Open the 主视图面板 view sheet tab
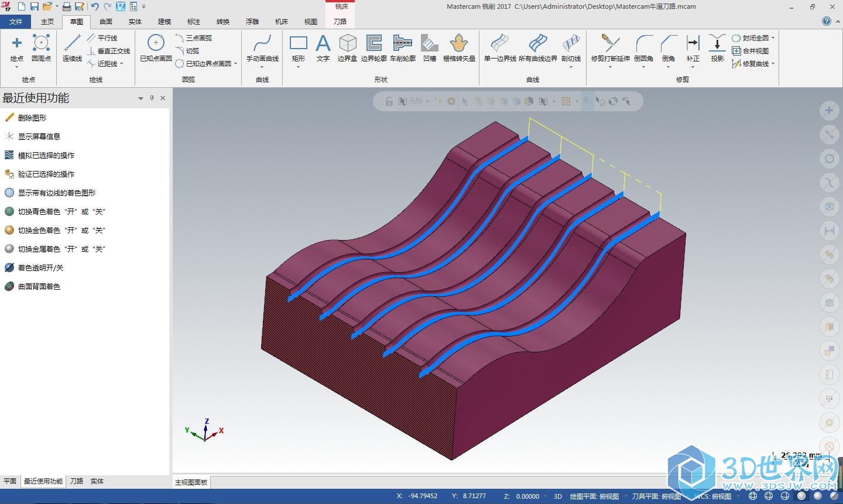 coord(191,482)
